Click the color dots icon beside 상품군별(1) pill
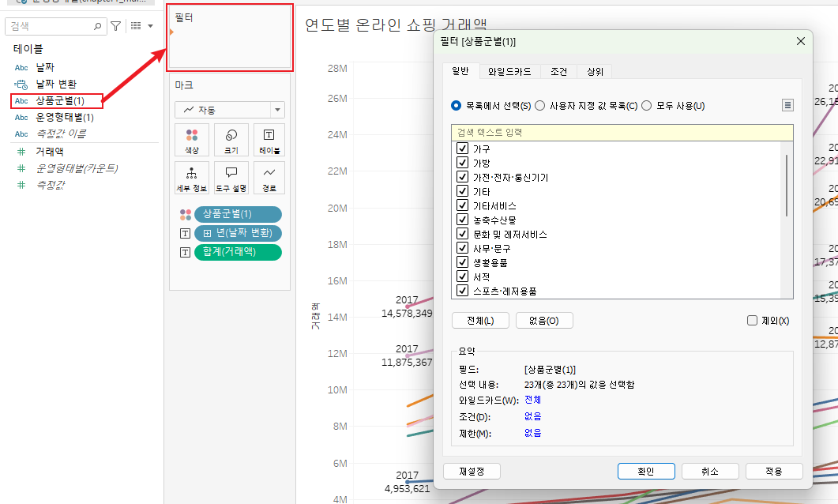 pos(185,214)
